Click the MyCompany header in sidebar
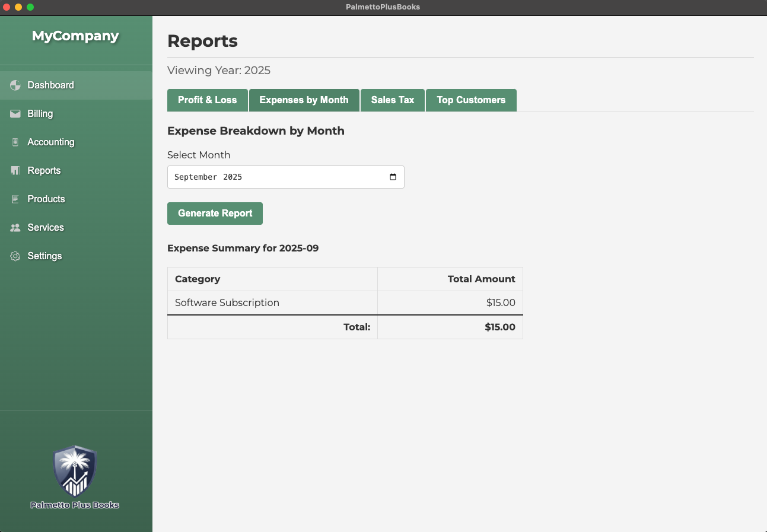 75,36
